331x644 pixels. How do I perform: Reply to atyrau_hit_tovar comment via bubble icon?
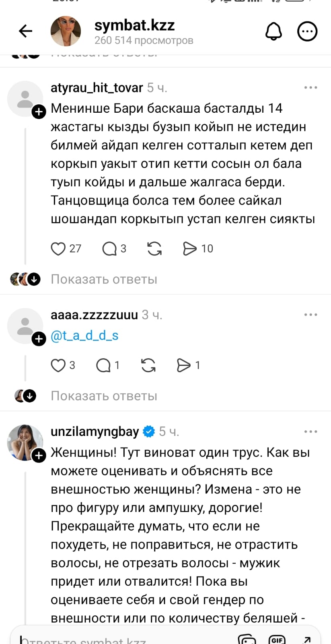tap(109, 249)
